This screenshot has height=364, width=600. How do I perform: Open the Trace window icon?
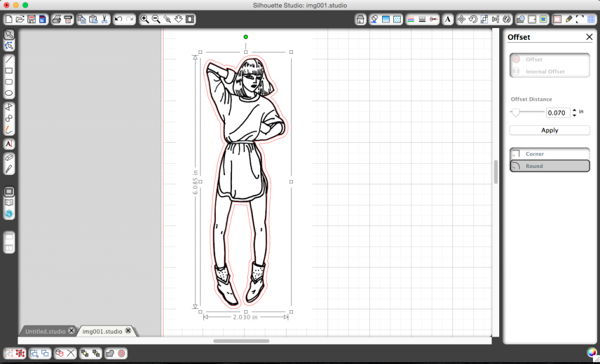tap(543, 19)
